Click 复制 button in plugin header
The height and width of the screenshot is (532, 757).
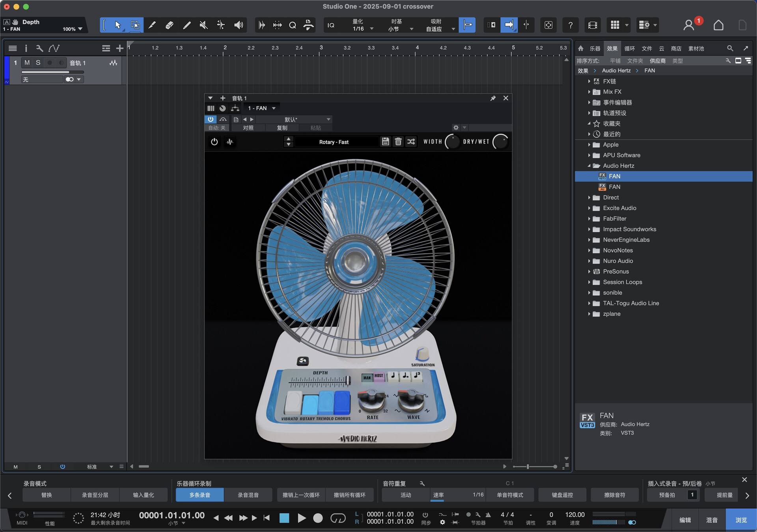(282, 128)
